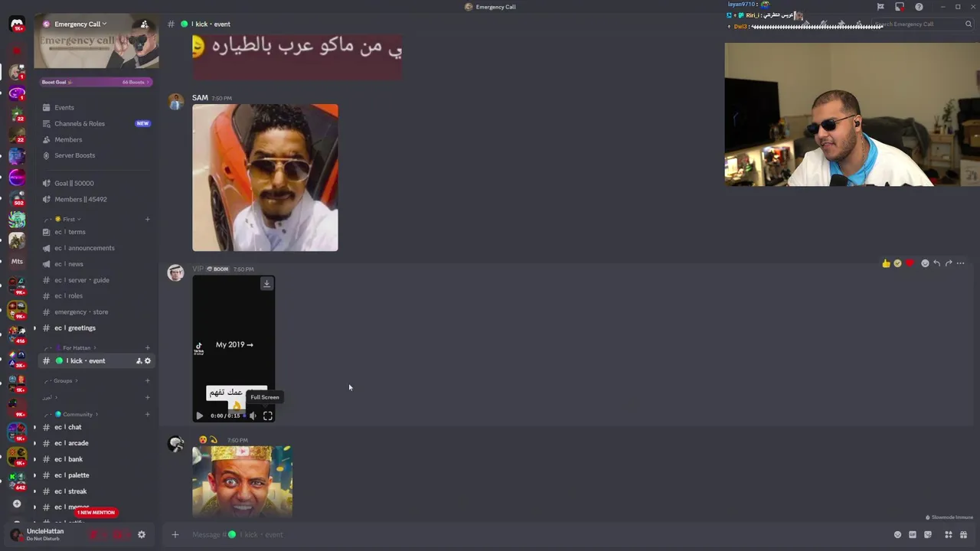Create channel in Community category

click(x=148, y=414)
